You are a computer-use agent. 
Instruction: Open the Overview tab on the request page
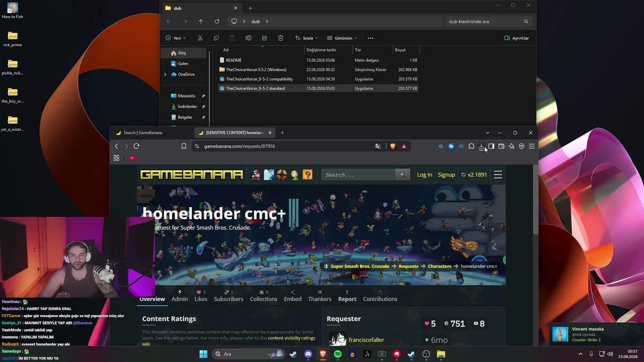tap(152, 299)
